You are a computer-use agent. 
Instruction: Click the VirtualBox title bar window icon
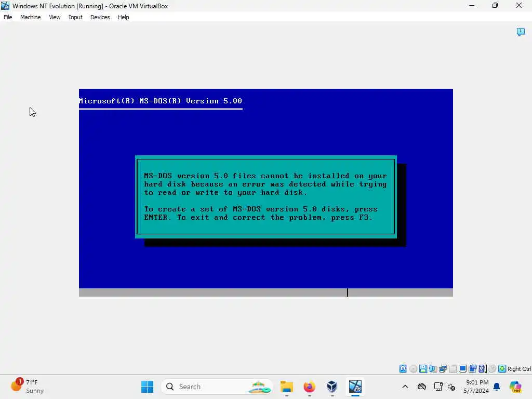(5, 6)
